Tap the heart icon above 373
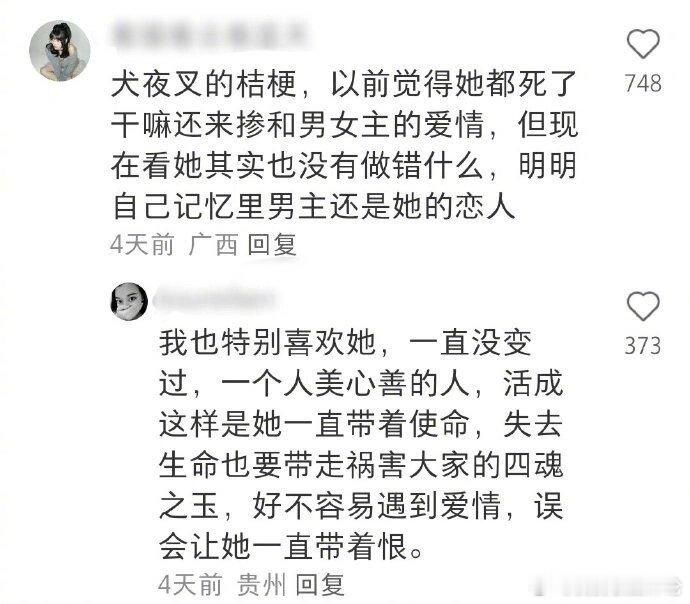The height and width of the screenshot is (604, 690). click(x=643, y=306)
